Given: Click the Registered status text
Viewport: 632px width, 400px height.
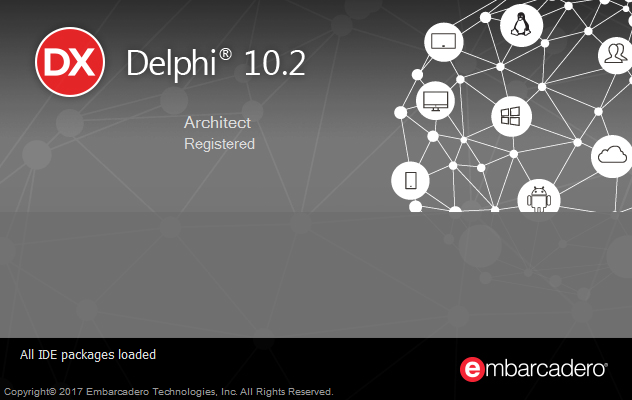Looking at the screenshot, I should click(x=219, y=144).
